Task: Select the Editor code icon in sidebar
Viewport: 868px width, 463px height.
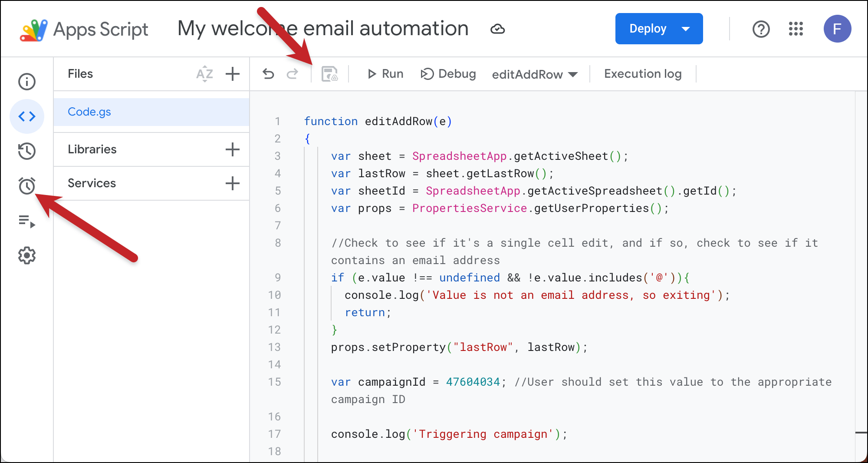Action: (x=27, y=116)
